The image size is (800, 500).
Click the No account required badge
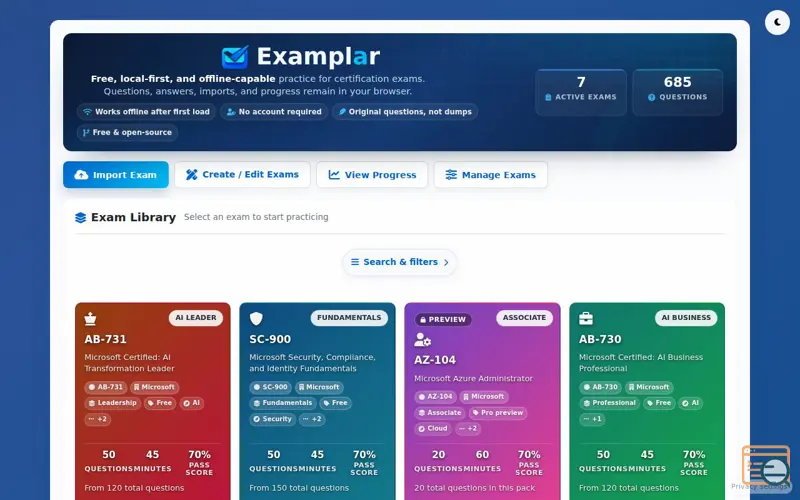(274, 112)
